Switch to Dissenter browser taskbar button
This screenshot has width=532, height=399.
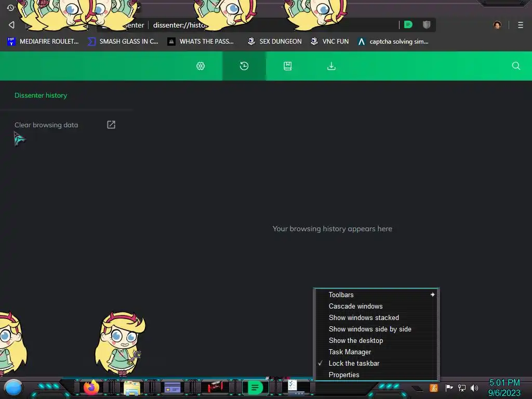(x=255, y=387)
